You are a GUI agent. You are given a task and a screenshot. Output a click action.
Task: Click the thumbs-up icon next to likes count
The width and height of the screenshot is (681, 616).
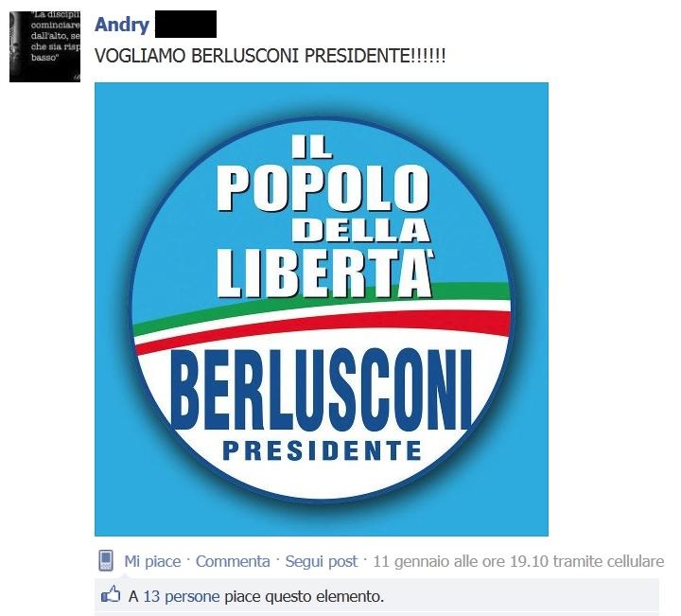[111, 594]
